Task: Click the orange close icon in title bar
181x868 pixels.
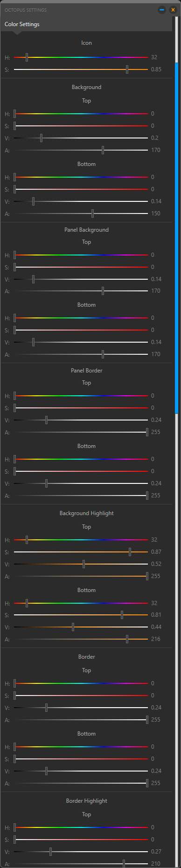Action: [x=173, y=9]
